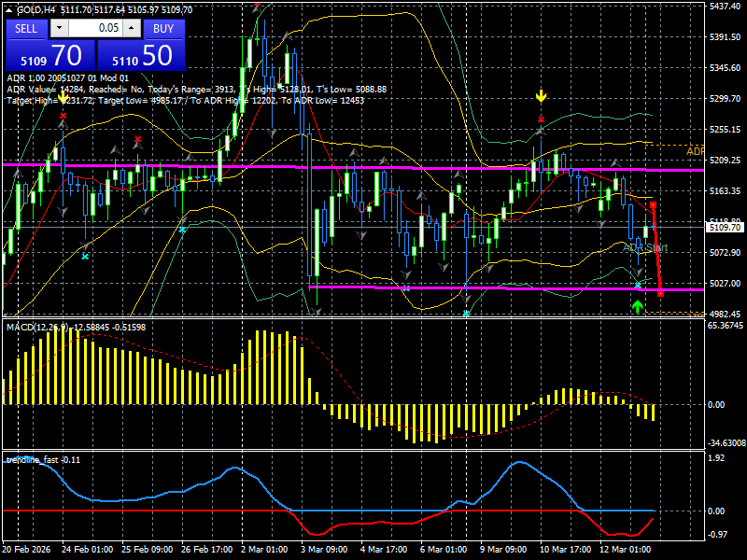Select the cyan X marker near 26 Feb 17:00
Image resolution: width=747 pixels, height=560 pixels.
[x=182, y=230]
